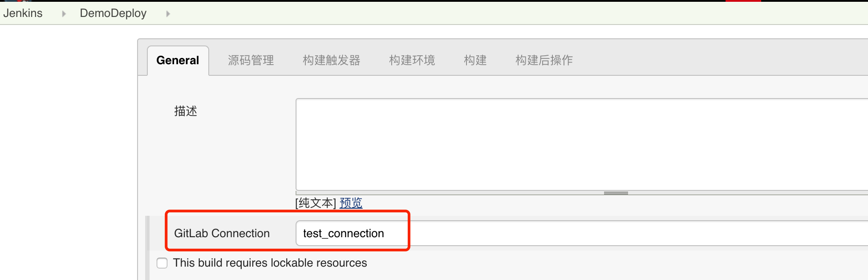Switch to the 构建后操作 tab

[x=544, y=61]
